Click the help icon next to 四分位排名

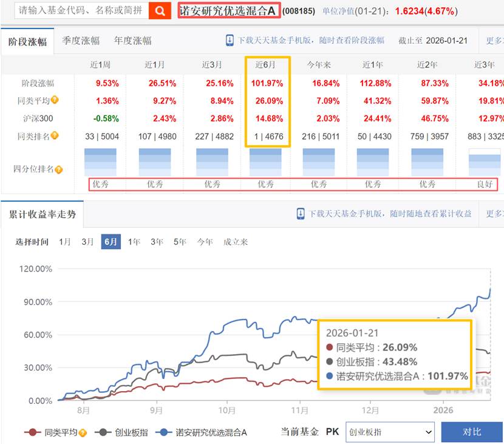(59, 169)
